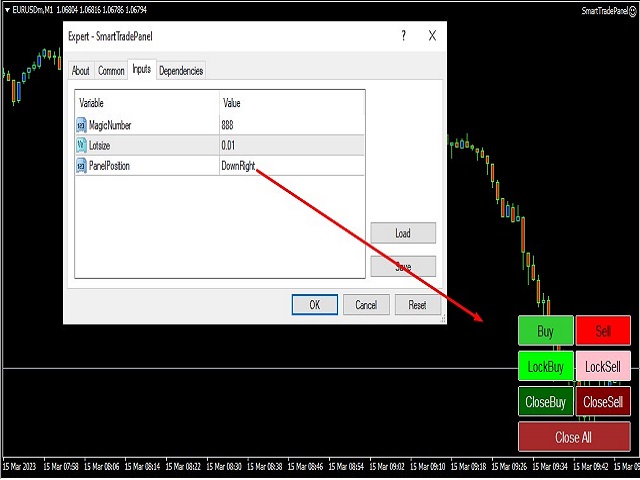Select the PanelPosition value DownRight
This screenshot has height=480, width=640.
(x=238, y=166)
